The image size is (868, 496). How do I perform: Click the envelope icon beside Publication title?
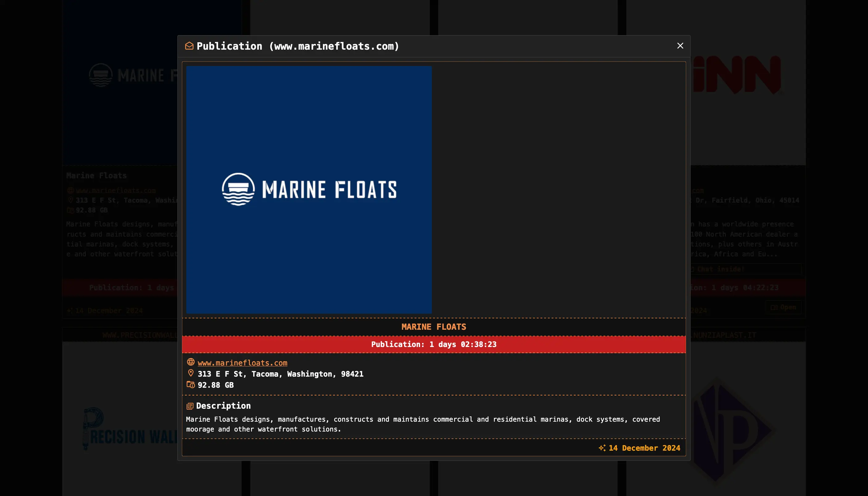point(189,46)
